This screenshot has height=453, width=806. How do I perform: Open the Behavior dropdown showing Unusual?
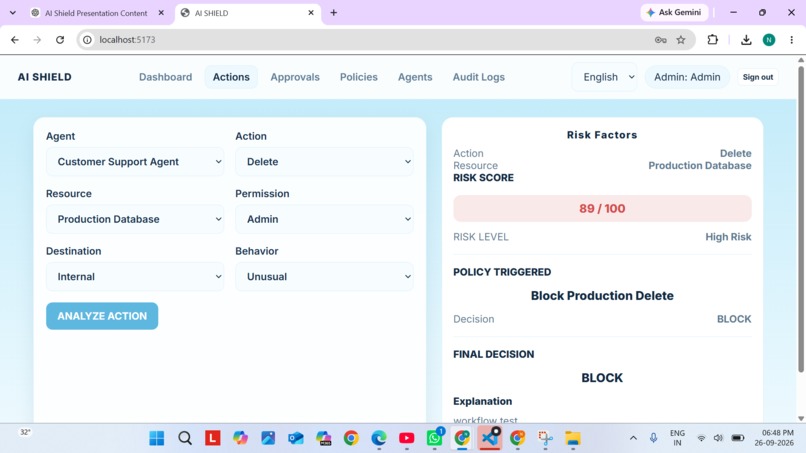click(x=324, y=277)
